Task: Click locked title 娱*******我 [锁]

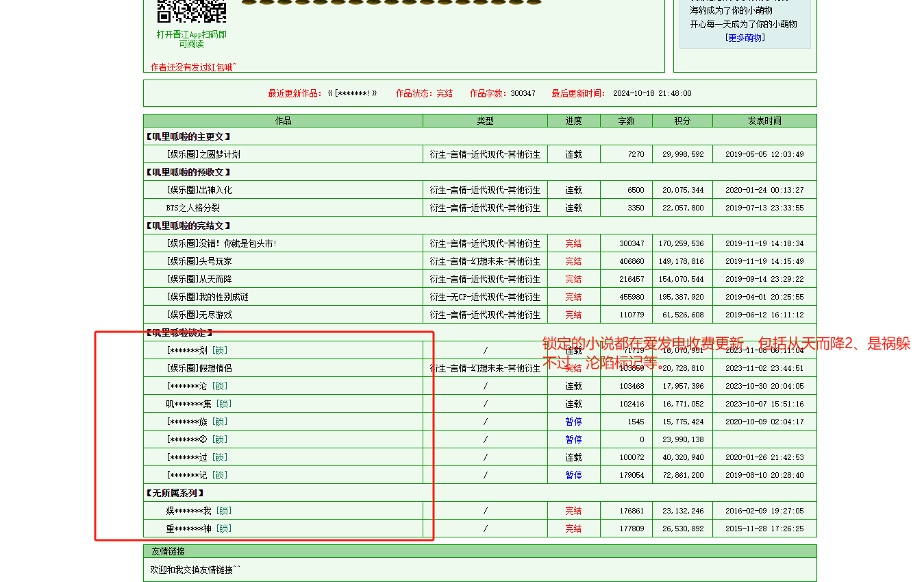Action: coord(199,511)
